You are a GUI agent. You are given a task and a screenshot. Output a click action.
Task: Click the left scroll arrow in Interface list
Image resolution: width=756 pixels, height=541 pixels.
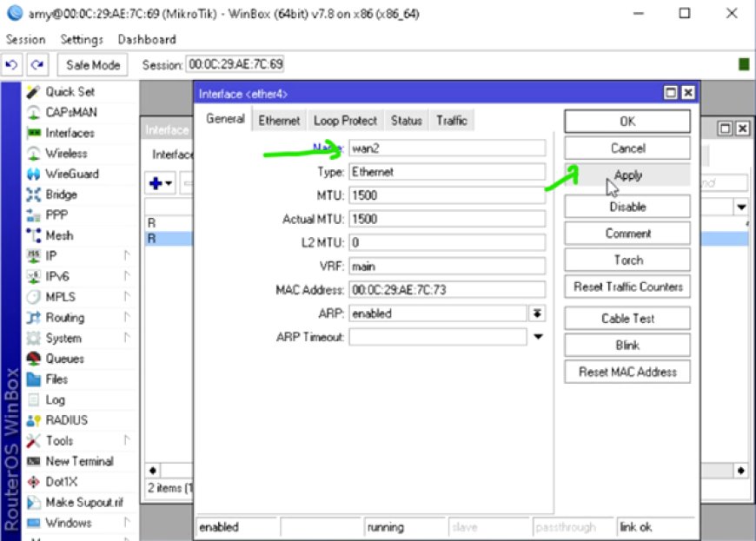pyautogui.click(x=153, y=471)
